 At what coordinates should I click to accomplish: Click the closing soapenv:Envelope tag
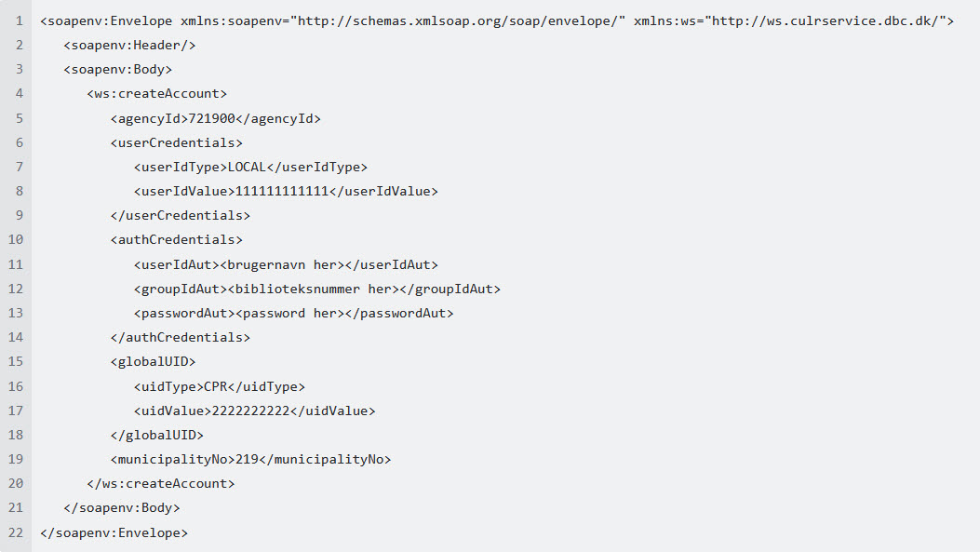pyautogui.click(x=114, y=532)
